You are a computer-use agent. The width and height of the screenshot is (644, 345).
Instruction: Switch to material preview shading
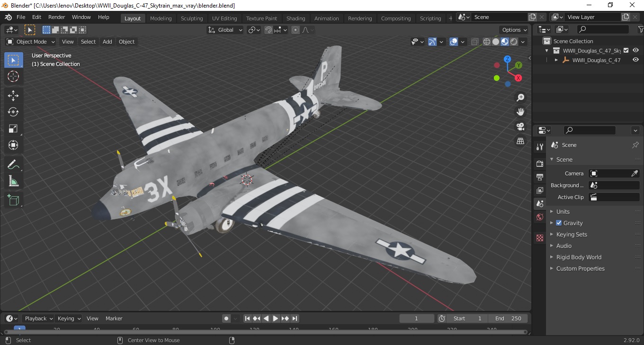click(505, 42)
